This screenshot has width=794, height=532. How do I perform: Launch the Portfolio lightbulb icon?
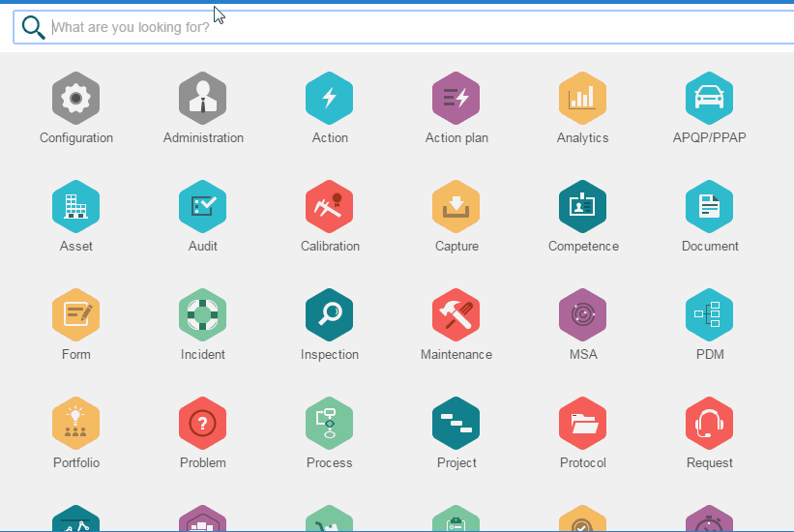[76, 423]
